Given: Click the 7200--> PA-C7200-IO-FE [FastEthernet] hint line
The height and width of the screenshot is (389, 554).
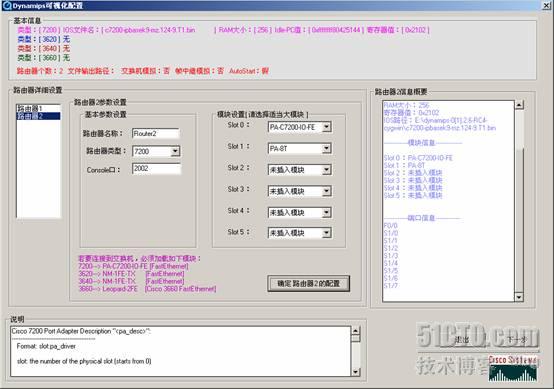Looking at the screenshot, I should (133, 266).
